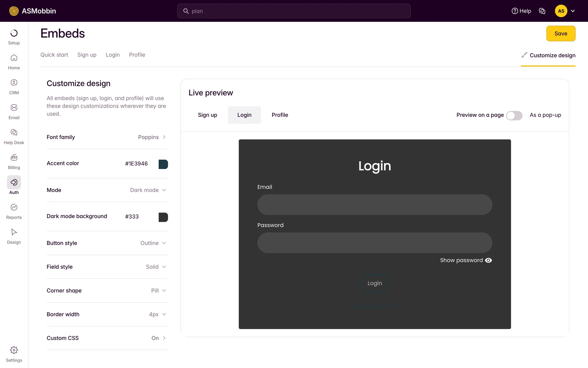Open the Email sidebar icon

(x=14, y=112)
